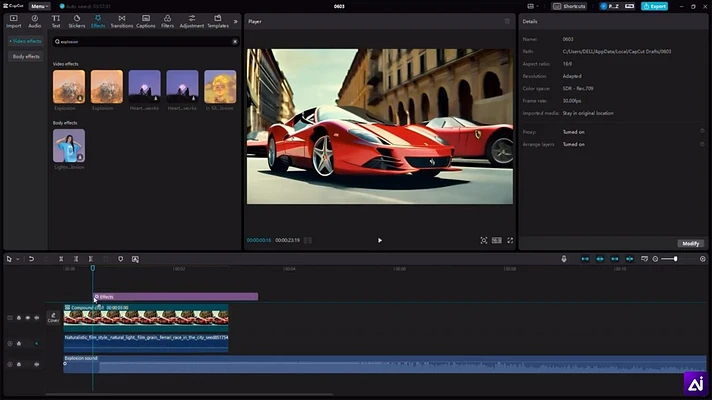Image resolution: width=712 pixels, height=400 pixels.
Task: Select the Explosion sound audio clip
Action: point(385,364)
